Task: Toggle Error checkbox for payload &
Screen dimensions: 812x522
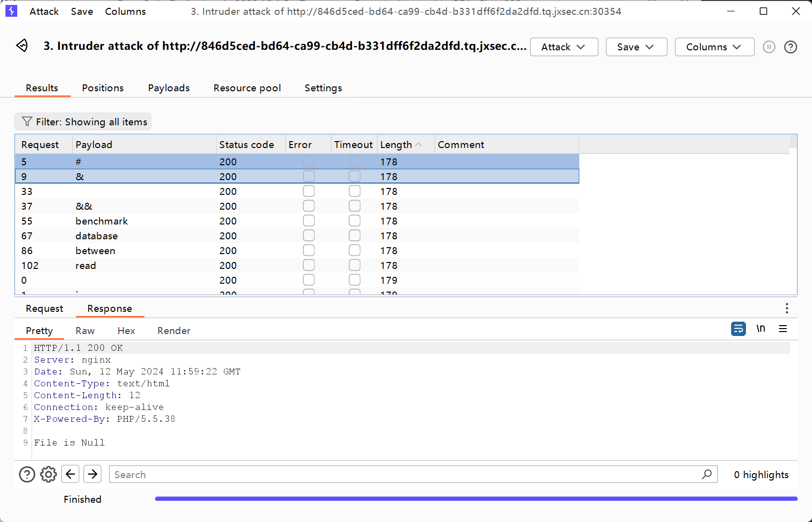Action: (x=309, y=176)
